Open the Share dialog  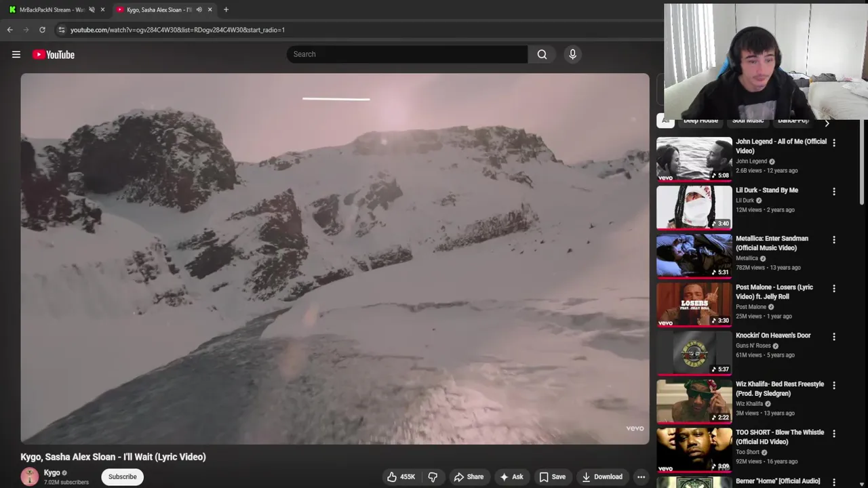469,476
